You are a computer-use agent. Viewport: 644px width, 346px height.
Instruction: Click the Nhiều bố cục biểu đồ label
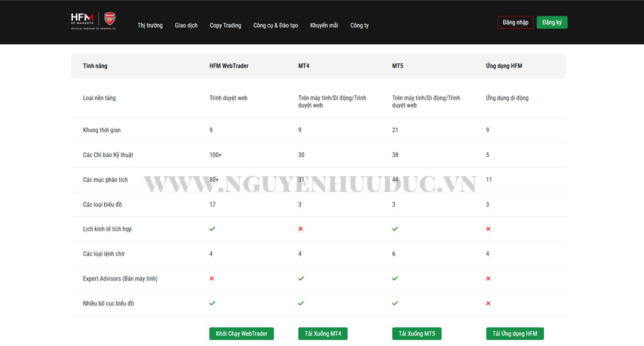click(x=109, y=303)
